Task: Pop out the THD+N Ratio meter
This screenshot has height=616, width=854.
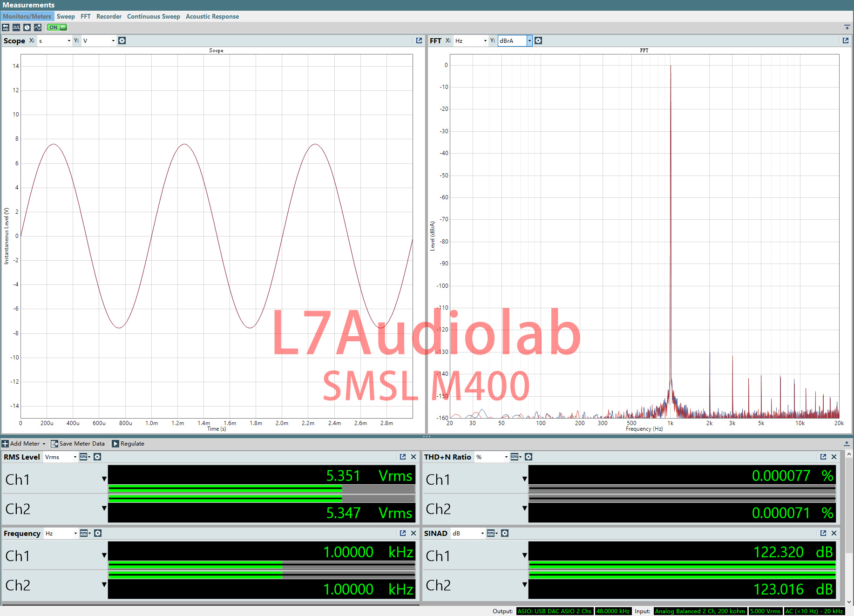Action: [823, 457]
